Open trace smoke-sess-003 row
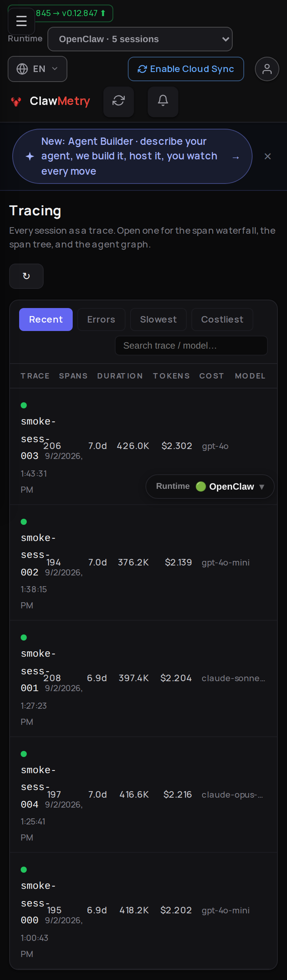This screenshot has height=980, width=287. pyautogui.click(x=143, y=446)
